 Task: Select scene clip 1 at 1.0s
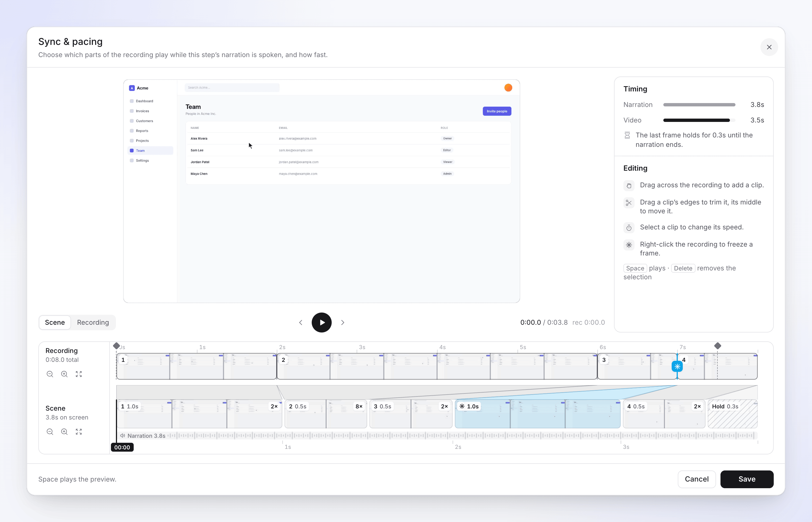click(x=199, y=414)
